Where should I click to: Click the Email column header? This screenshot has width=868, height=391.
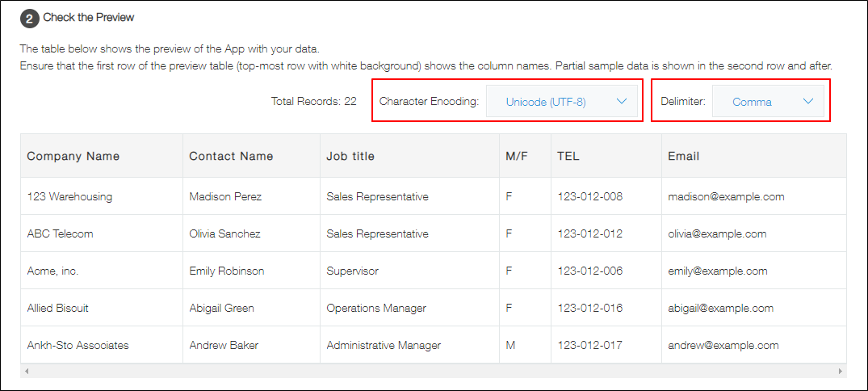point(683,156)
